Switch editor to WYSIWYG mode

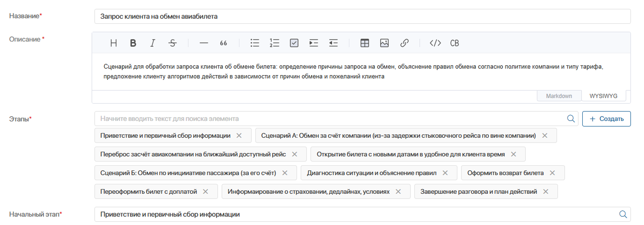coord(603,96)
